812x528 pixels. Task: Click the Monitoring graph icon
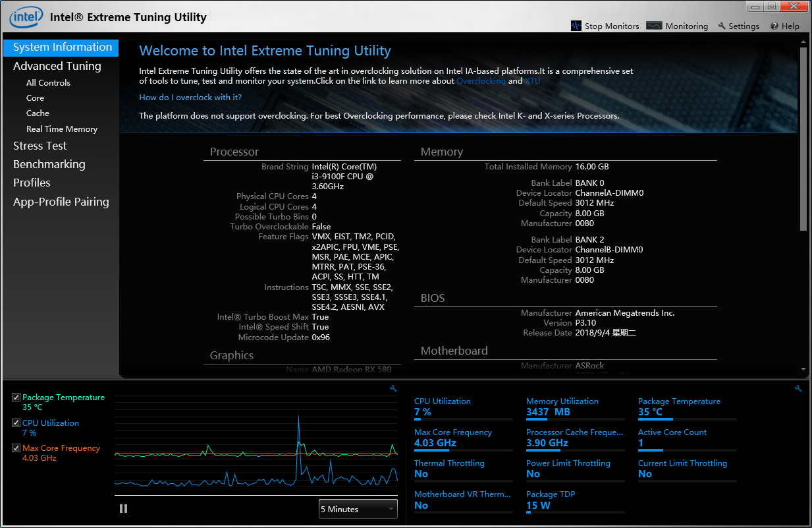654,26
